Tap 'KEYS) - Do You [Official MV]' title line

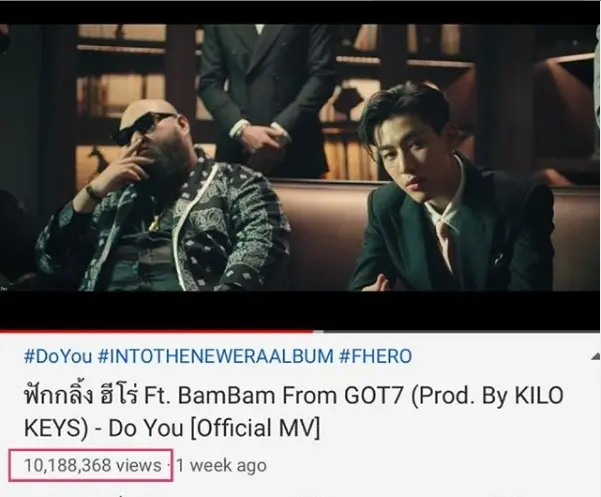point(172,428)
